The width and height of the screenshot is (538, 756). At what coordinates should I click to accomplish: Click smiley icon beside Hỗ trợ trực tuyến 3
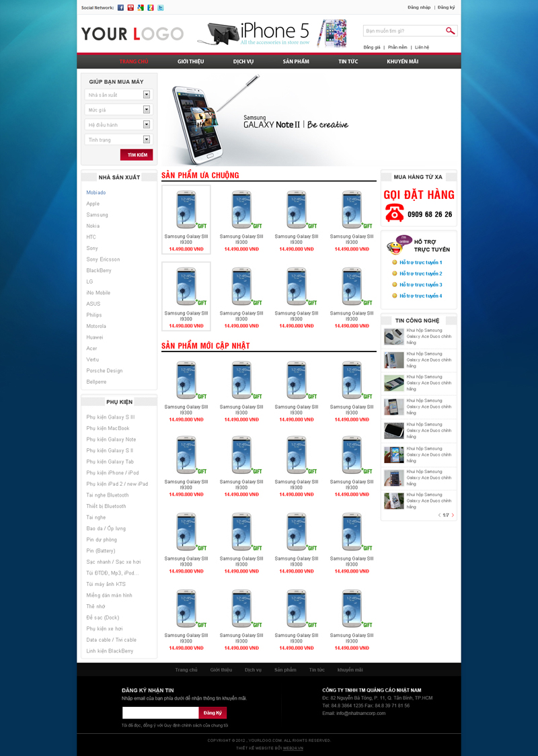(x=394, y=284)
